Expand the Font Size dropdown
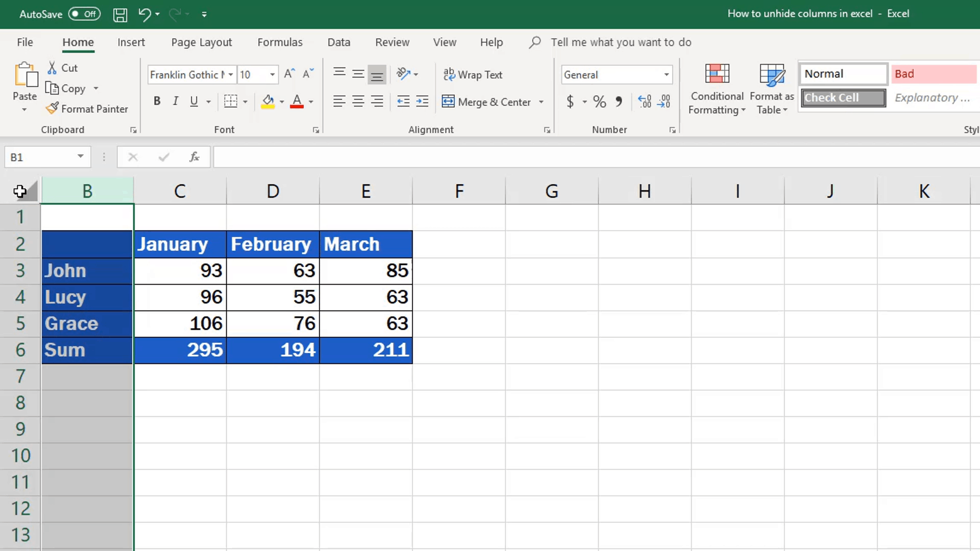Viewport: 980px width, 551px height. point(272,74)
